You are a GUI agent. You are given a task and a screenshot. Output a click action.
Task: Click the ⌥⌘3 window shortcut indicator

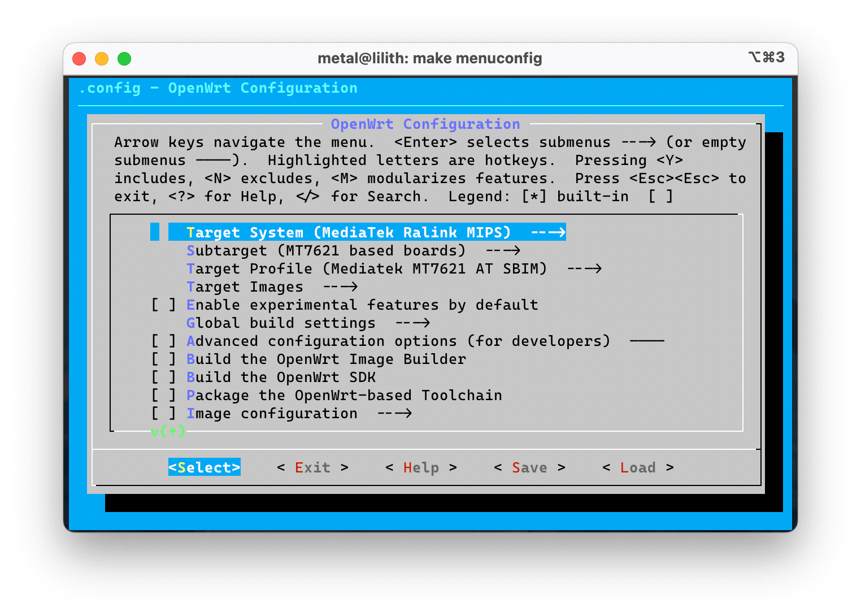point(767,57)
